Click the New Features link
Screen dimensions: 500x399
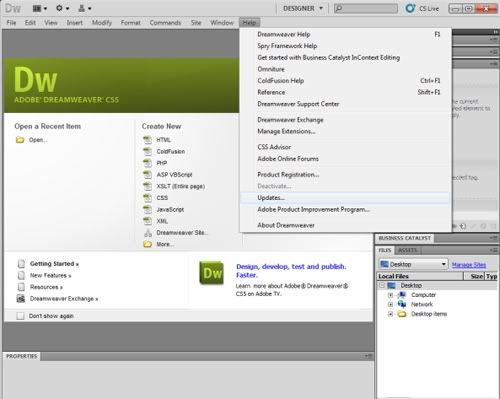click(50, 275)
